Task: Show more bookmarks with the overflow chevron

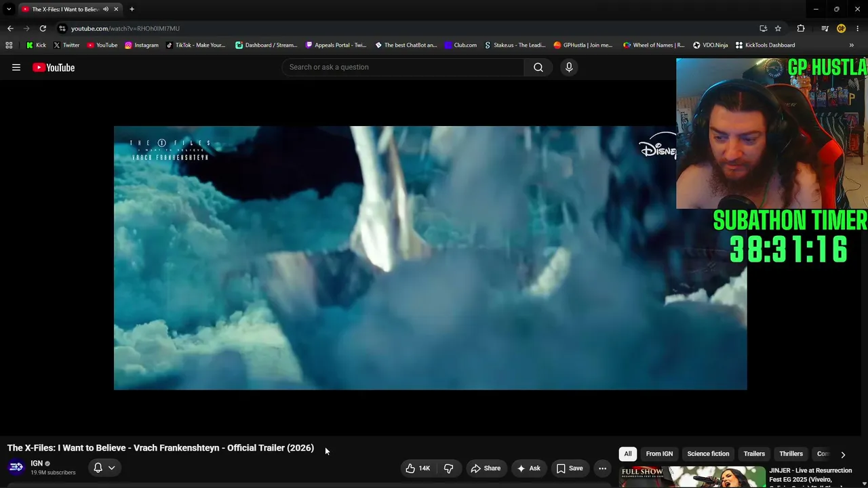Action: pos(852,45)
